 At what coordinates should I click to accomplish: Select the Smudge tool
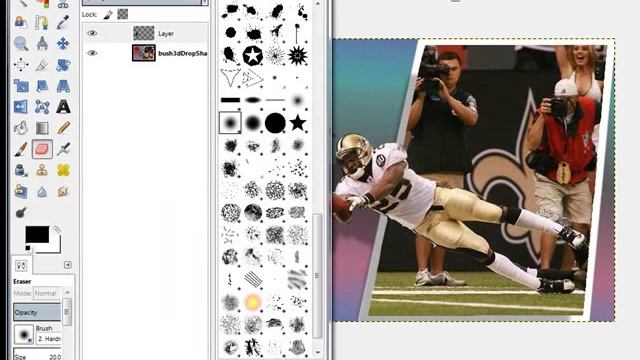63,191
